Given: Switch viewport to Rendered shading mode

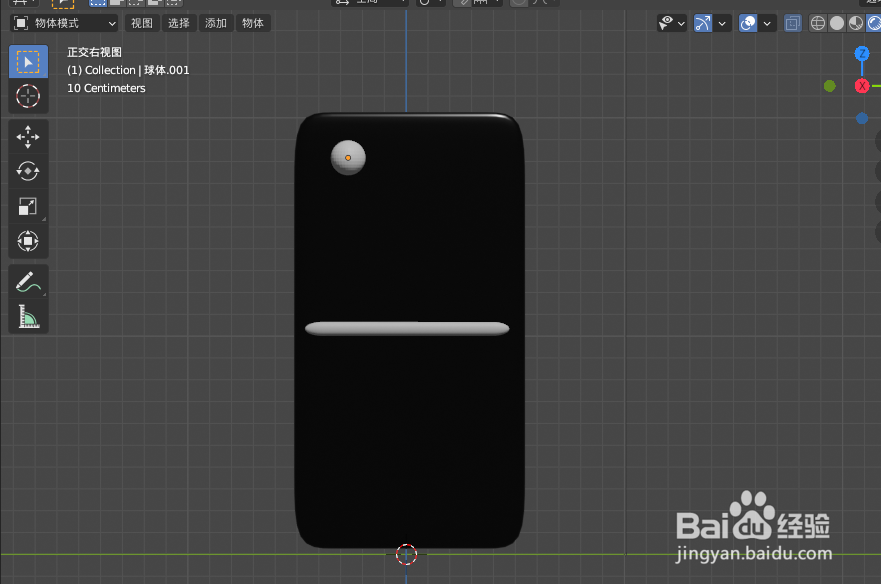Looking at the screenshot, I should 876,22.
